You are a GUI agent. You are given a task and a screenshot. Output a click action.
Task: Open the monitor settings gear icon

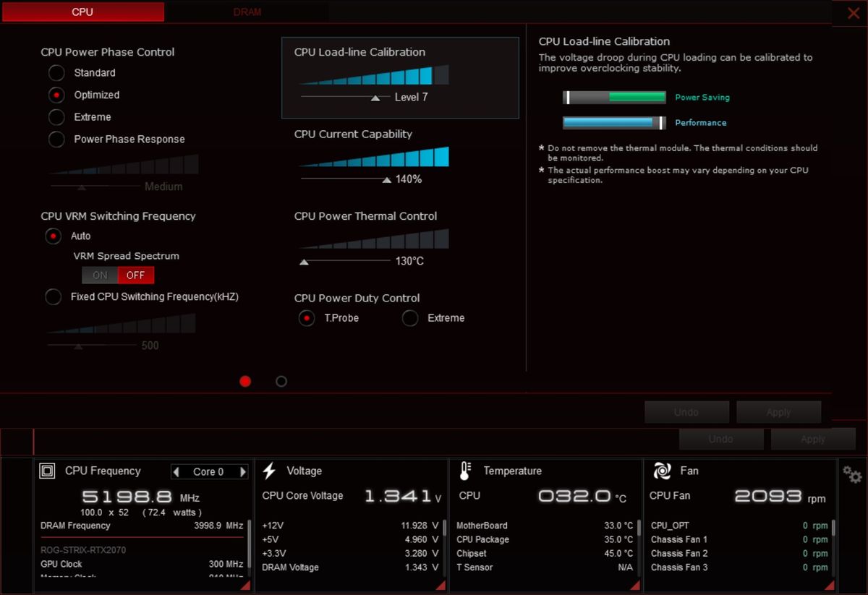click(852, 475)
